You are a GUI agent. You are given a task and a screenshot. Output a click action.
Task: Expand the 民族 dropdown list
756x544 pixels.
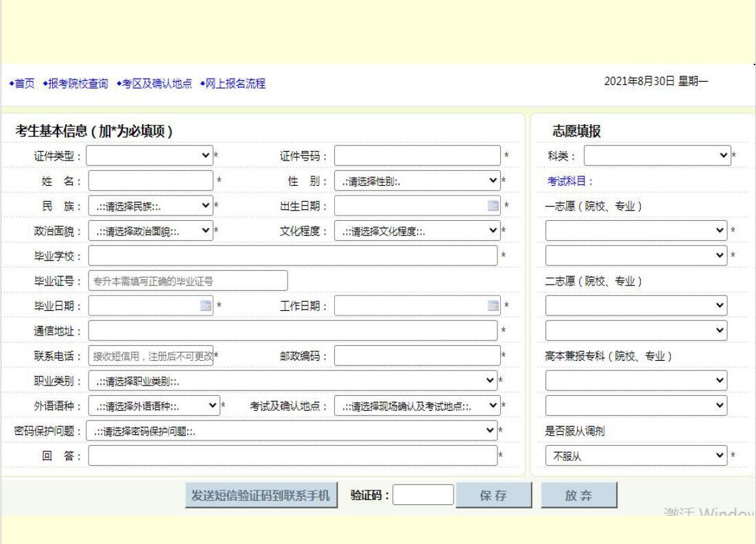point(150,205)
